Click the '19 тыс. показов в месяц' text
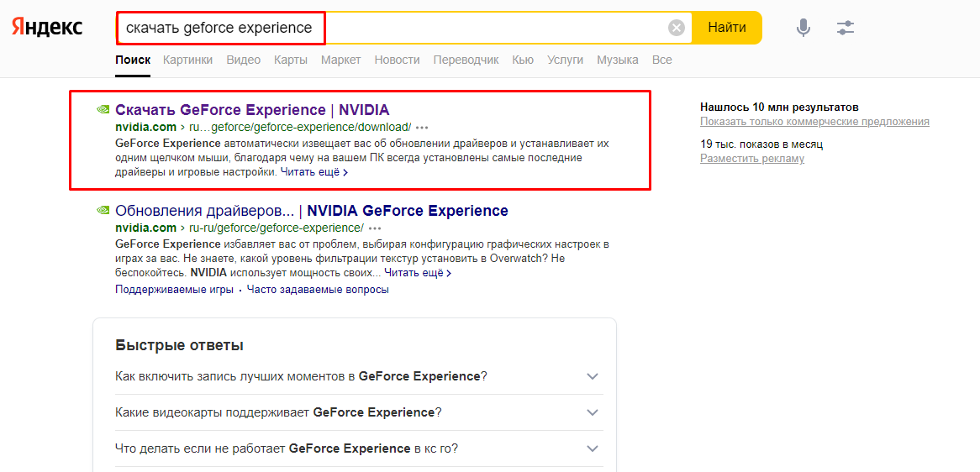Image resolution: width=980 pixels, height=472 pixels. 761,144
